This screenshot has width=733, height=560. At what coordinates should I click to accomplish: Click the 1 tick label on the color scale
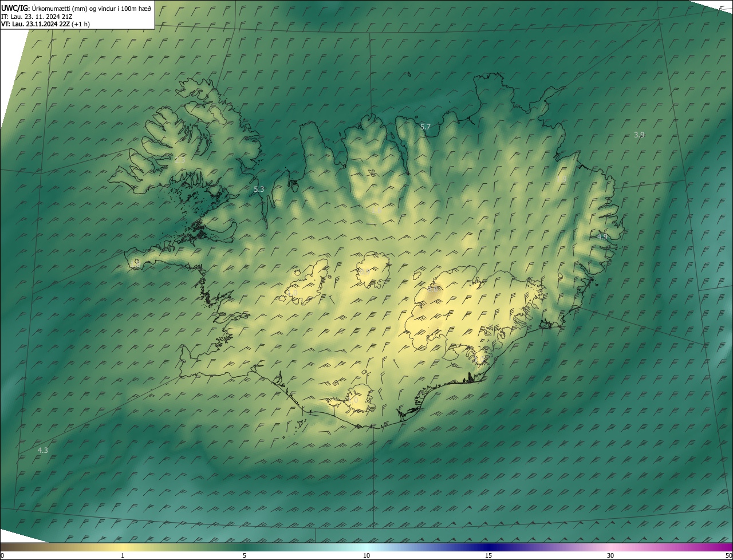click(x=123, y=555)
